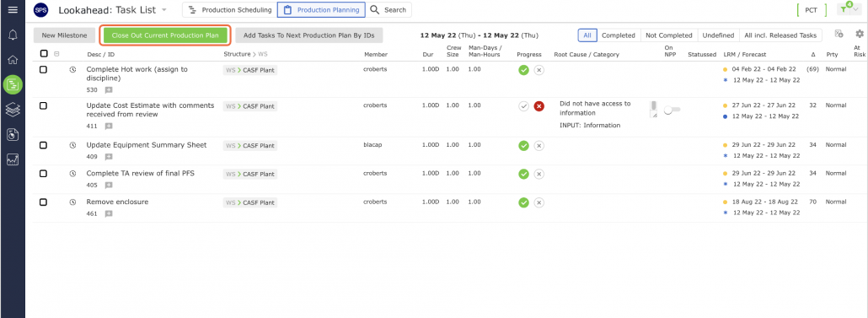
Task: Mark Update Equipment Summary Sheet not completed
Action: (539, 146)
